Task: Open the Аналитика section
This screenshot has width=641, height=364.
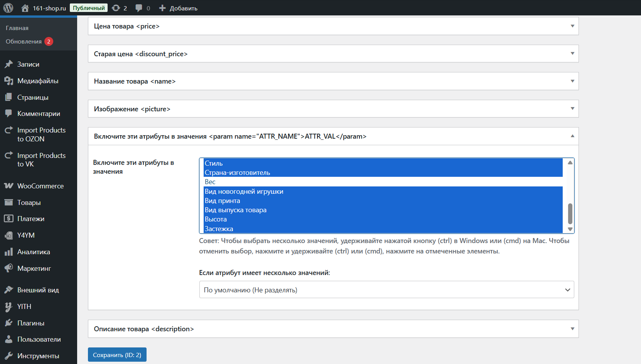Action: pyautogui.click(x=34, y=252)
